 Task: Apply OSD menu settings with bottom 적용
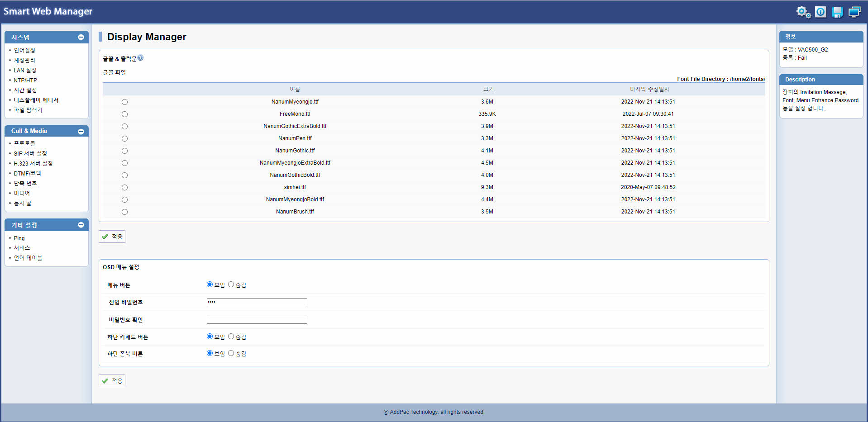112,381
